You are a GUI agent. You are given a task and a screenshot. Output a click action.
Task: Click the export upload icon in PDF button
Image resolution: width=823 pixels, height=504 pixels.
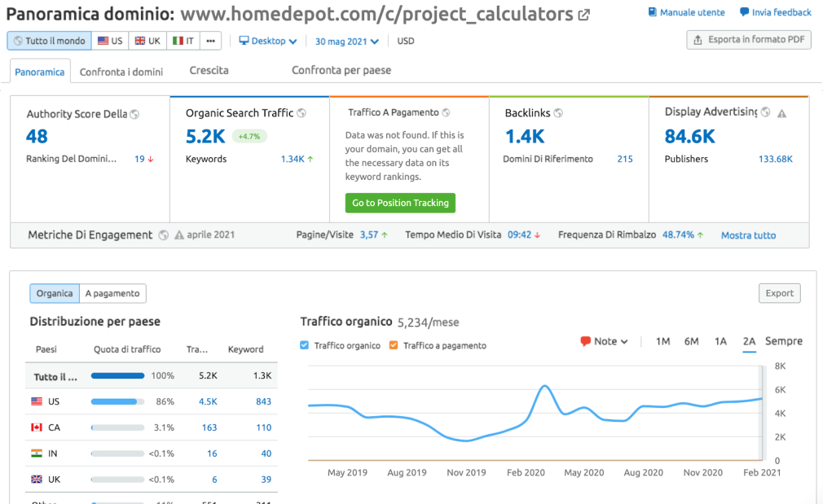698,40
